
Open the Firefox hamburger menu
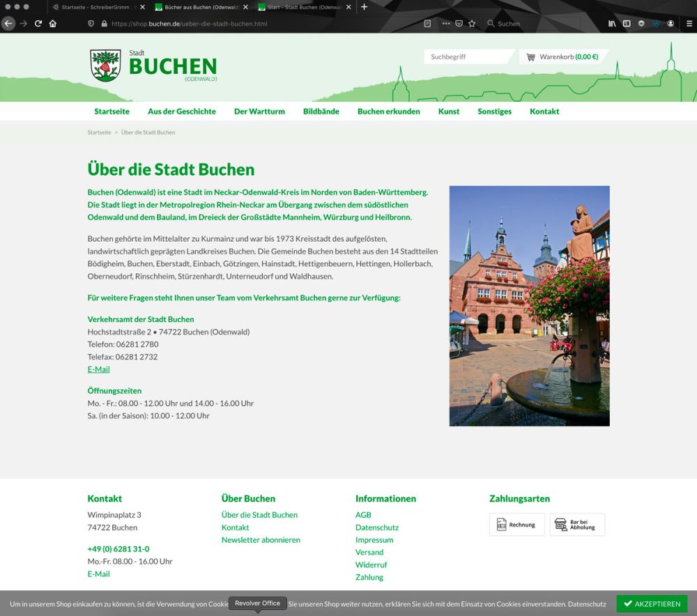point(689,23)
